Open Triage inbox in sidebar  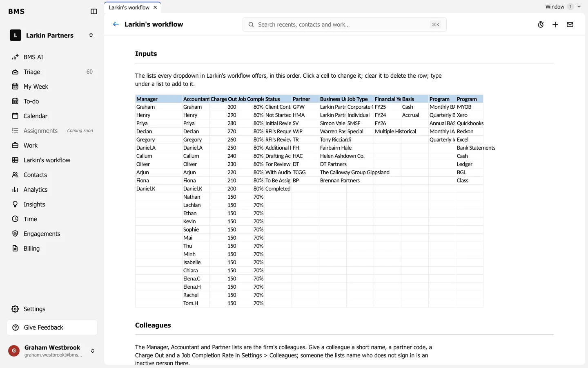[52, 72]
